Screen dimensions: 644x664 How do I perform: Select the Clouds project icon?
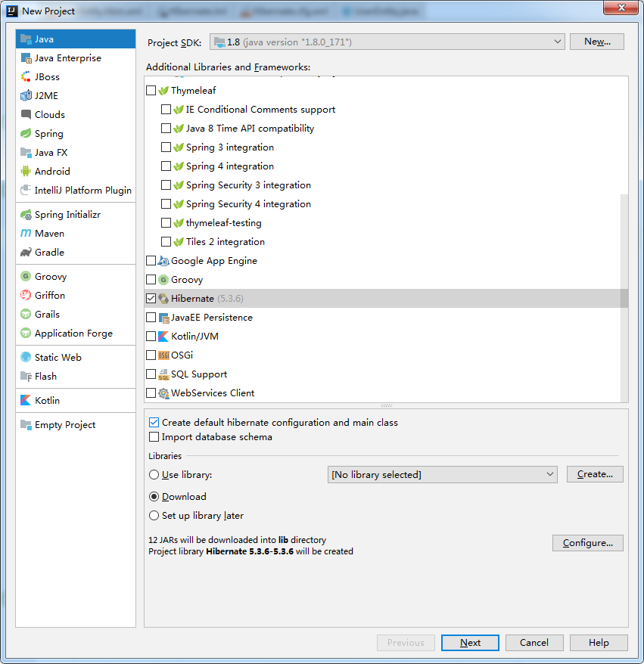pyautogui.click(x=26, y=114)
